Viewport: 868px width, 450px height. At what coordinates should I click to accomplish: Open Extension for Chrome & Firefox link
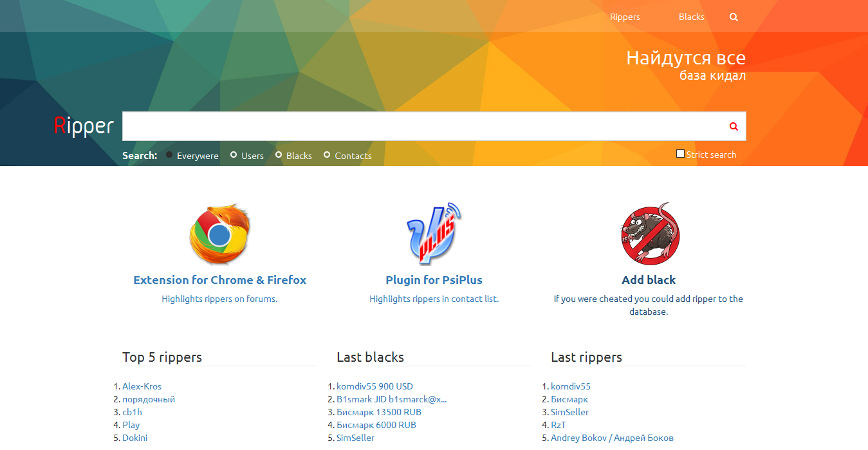tap(220, 280)
